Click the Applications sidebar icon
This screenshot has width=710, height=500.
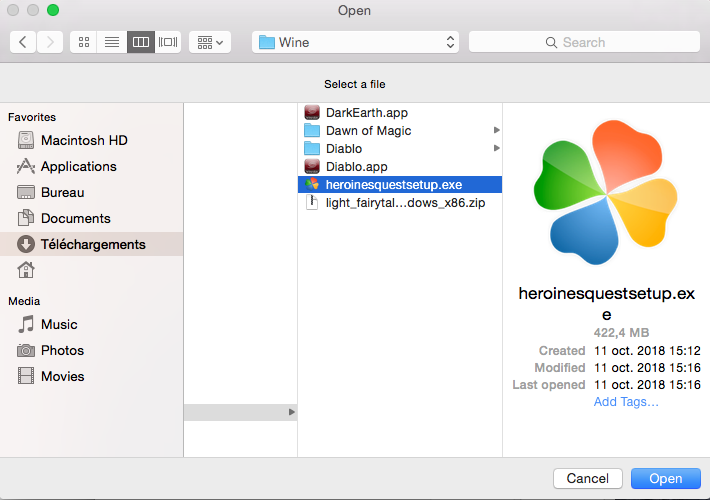point(26,166)
